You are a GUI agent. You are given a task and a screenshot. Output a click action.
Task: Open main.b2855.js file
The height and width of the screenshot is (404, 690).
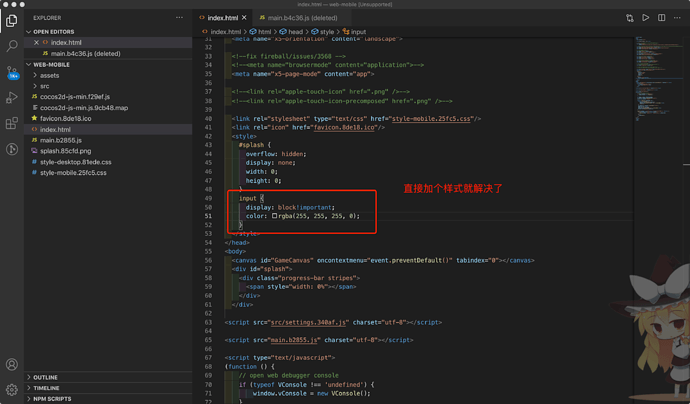[61, 140]
